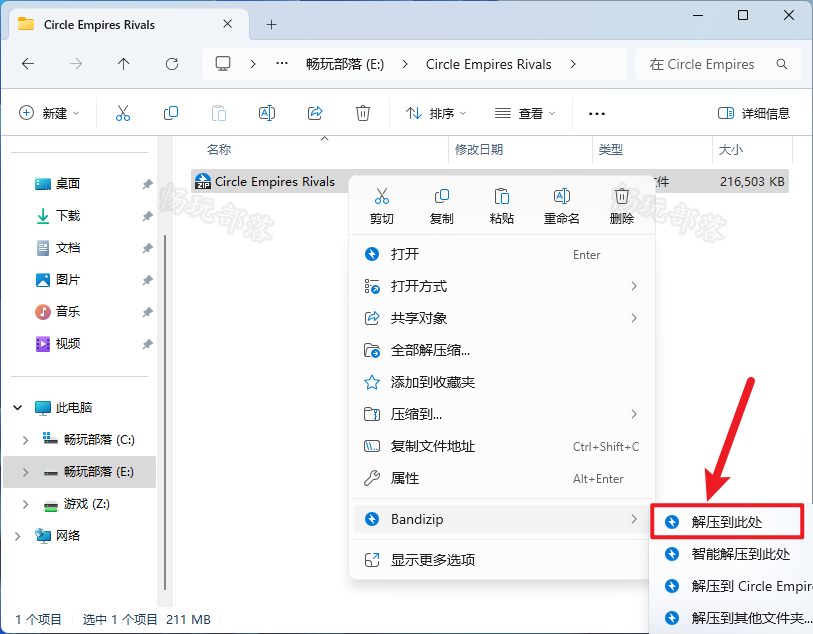Choose 添加到收藏夹 in the context menu
The width and height of the screenshot is (813, 634).
[502, 383]
